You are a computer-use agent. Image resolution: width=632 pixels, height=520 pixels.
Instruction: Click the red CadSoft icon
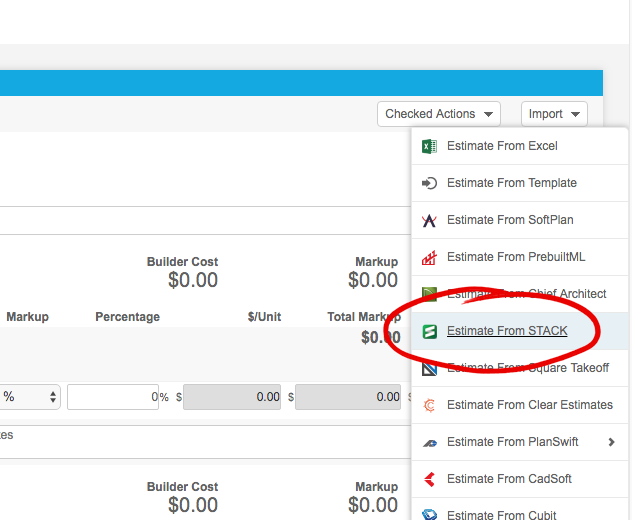429,479
